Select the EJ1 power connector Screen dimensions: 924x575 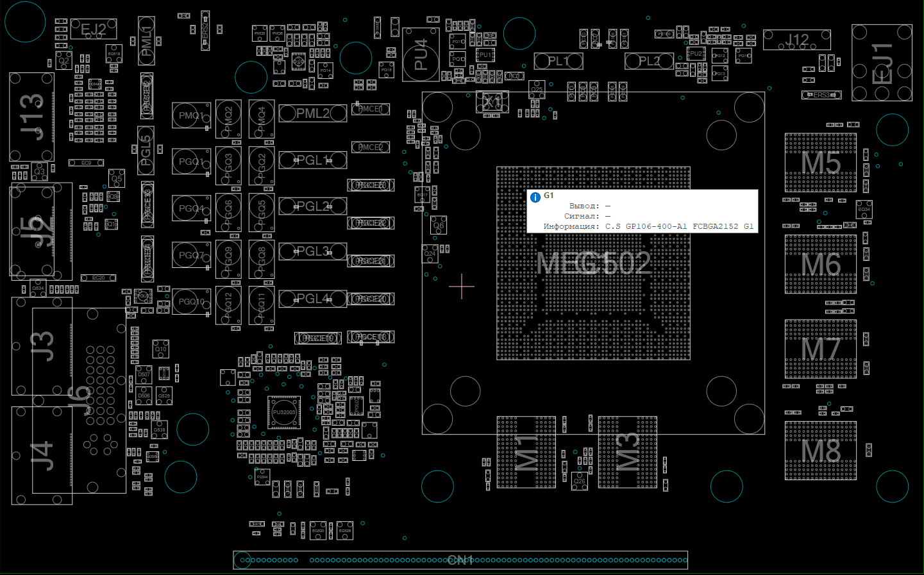(882, 63)
